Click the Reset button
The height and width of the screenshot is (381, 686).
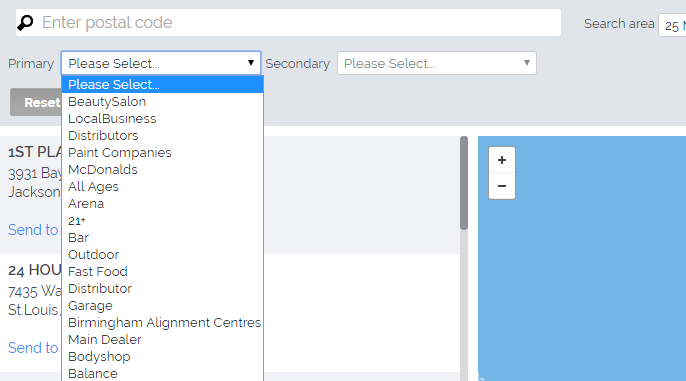pos(36,102)
